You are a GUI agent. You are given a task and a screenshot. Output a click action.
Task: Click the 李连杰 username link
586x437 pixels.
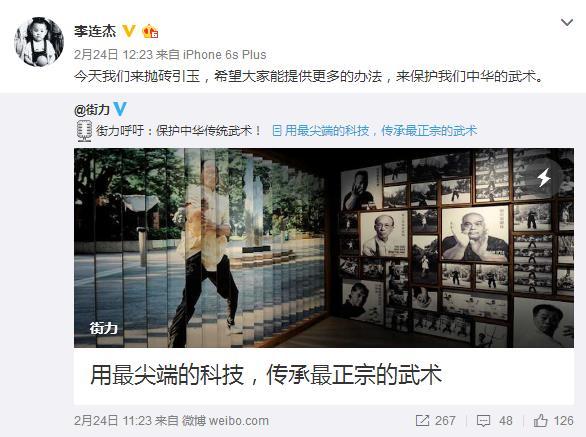point(95,31)
